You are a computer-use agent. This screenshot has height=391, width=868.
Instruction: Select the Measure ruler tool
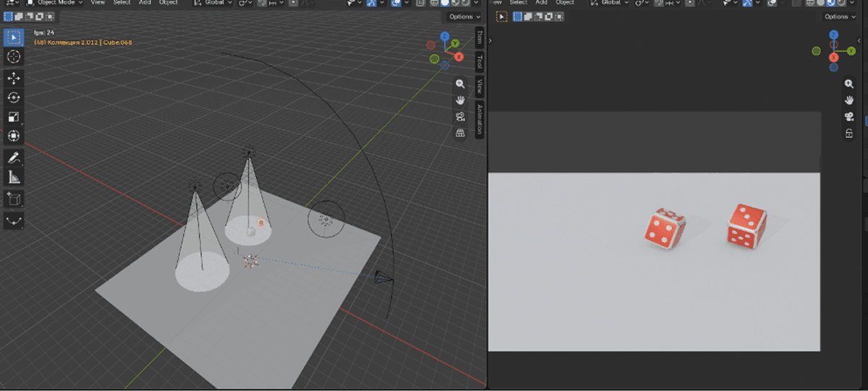pyautogui.click(x=14, y=176)
